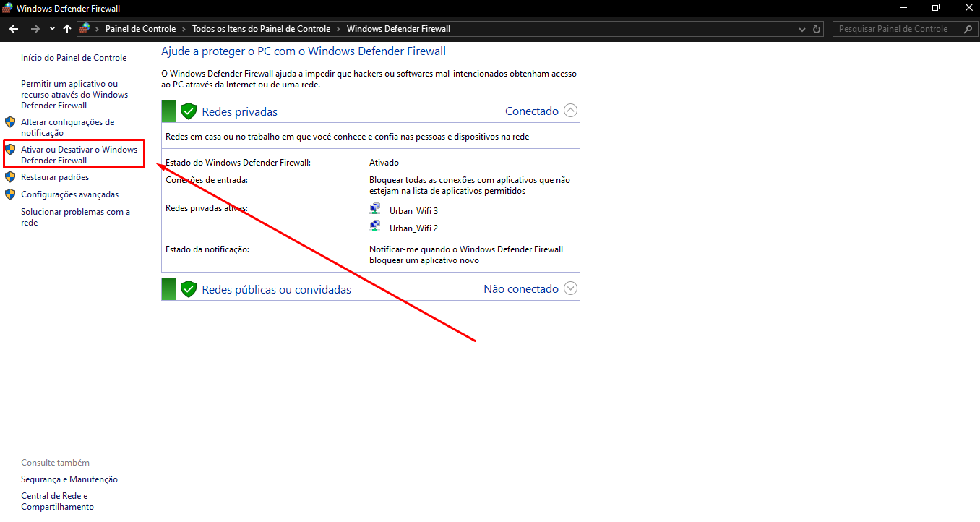Open address bar history dropdown
This screenshot has width=980, height=522.
802,29
